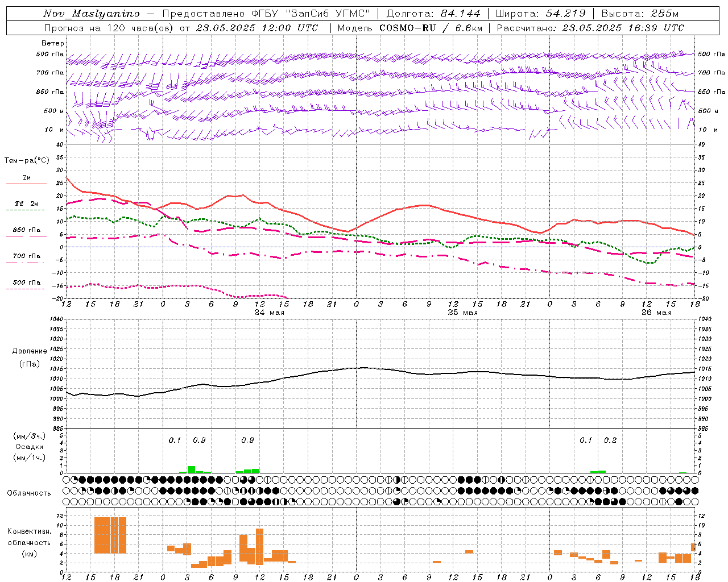This screenshot has width=728, height=582.
Task: Click the Ветер wind panel label
Action: tap(53, 43)
